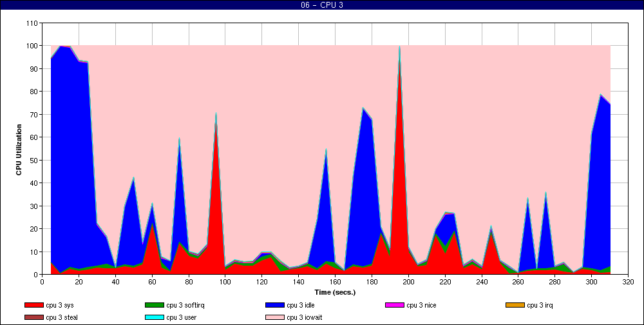
Task: Click the 320 tick label on the x-axis
Action: point(628,282)
